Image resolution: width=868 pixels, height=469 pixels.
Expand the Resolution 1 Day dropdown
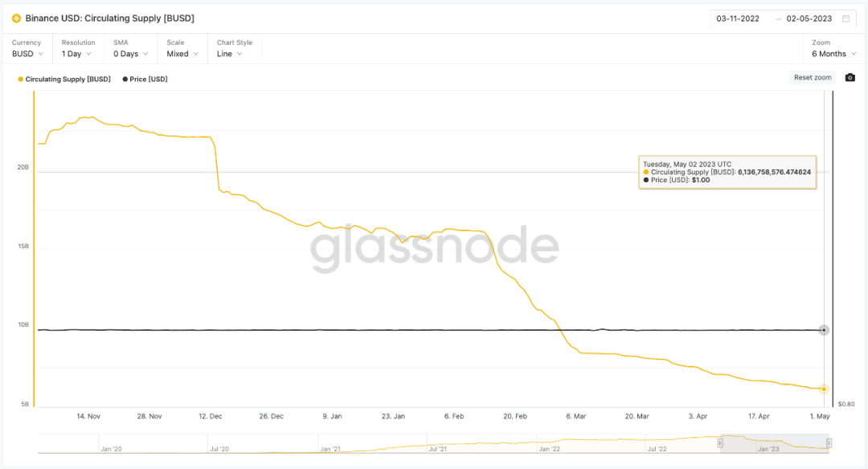pyautogui.click(x=77, y=54)
